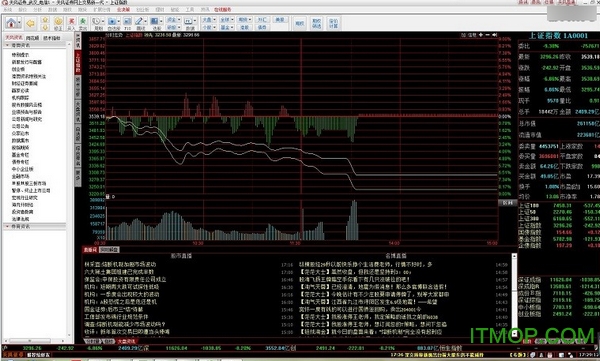The height and width of the screenshot is (361, 600).
Task: Expand the lower collapsed section in sidebar
Action: (x=34, y=226)
